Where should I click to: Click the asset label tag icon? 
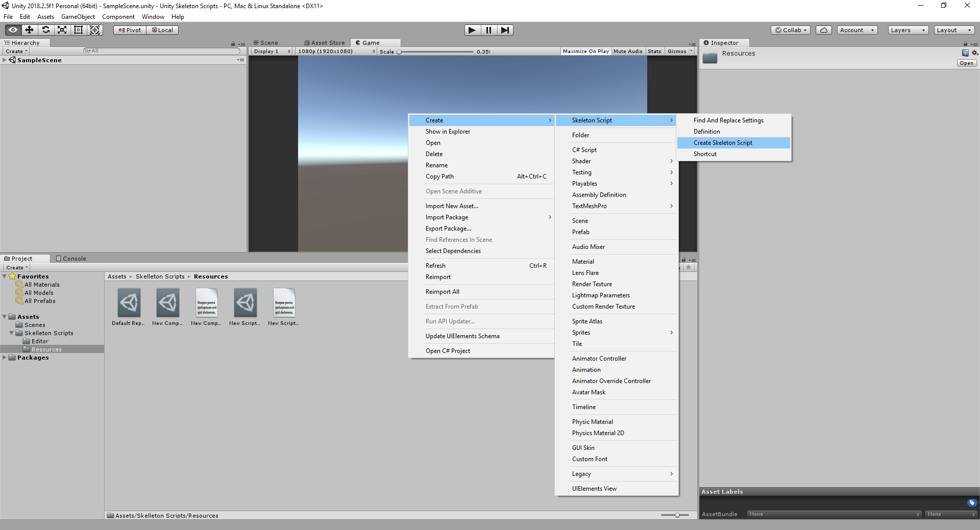tap(972, 502)
